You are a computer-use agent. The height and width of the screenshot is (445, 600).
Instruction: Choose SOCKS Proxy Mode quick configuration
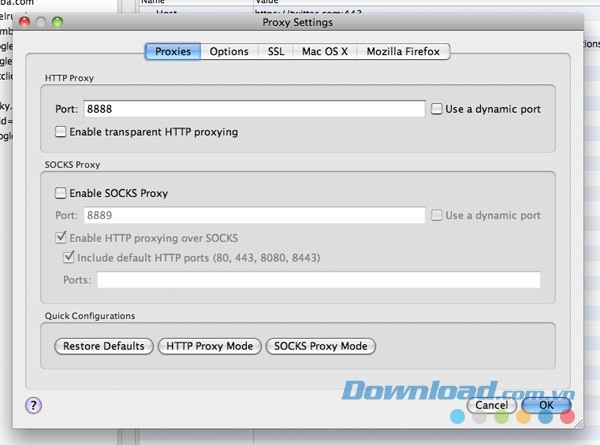[x=320, y=346]
